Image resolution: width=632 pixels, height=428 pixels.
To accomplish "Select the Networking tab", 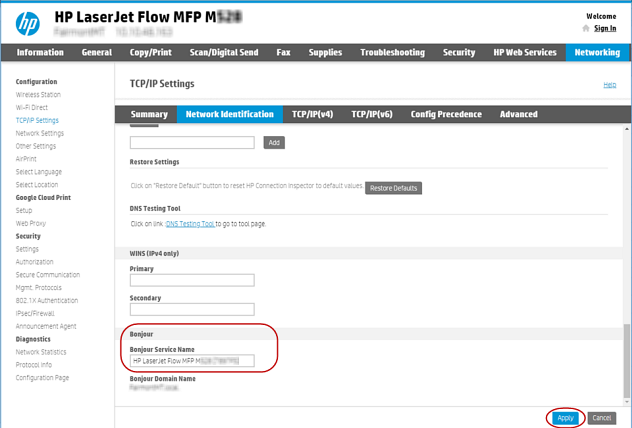I will [597, 52].
